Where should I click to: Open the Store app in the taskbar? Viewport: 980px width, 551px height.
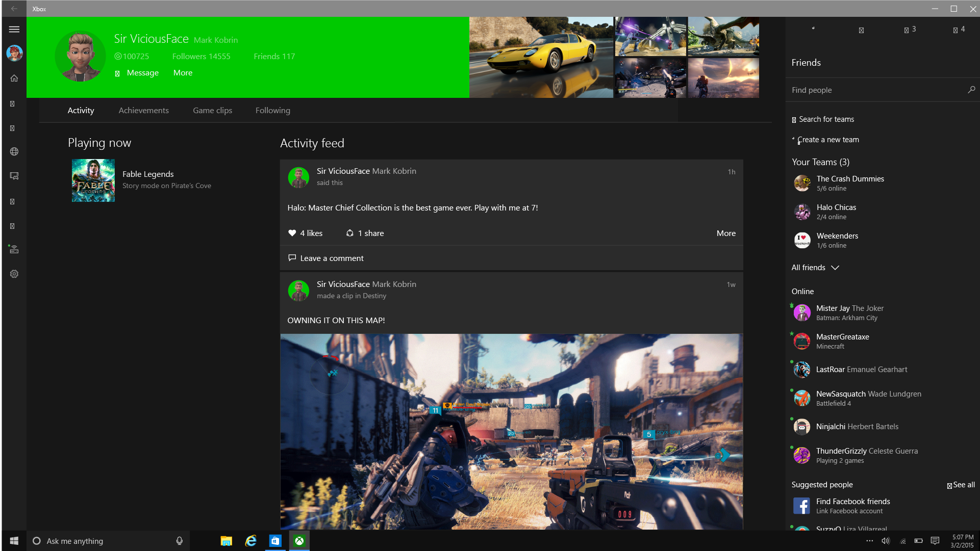click(275, 541)
